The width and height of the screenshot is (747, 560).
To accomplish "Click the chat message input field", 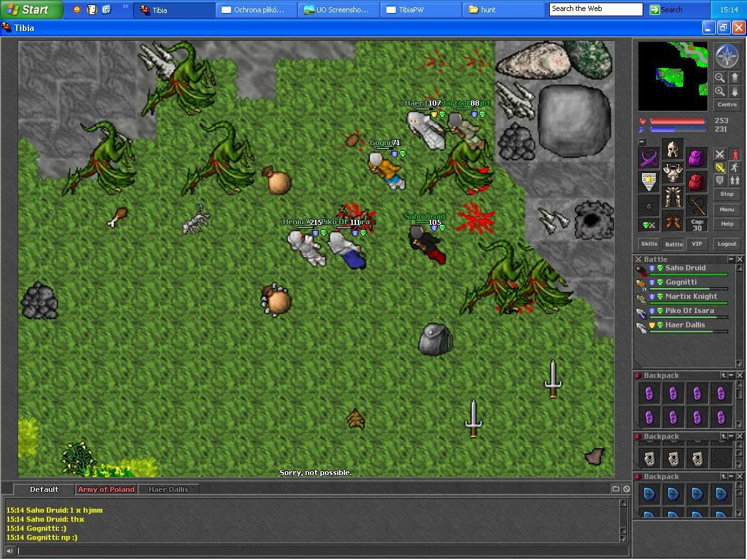I will coord(319,551).
